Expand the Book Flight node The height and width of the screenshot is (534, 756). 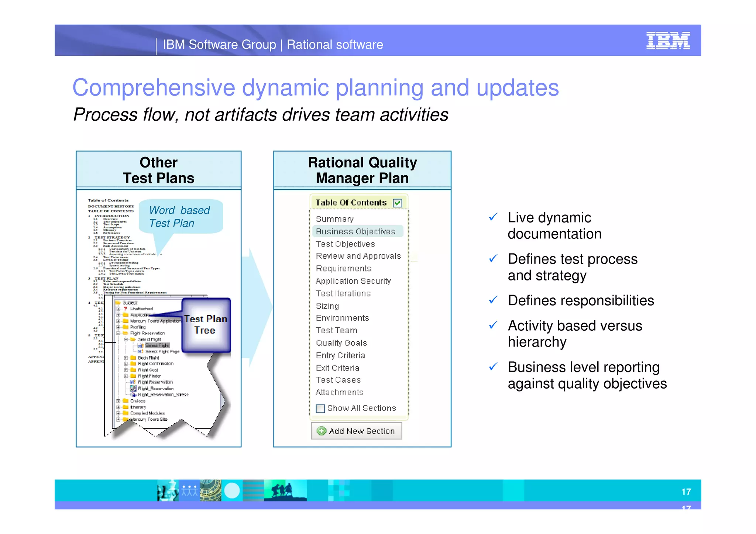pos(126,358)
